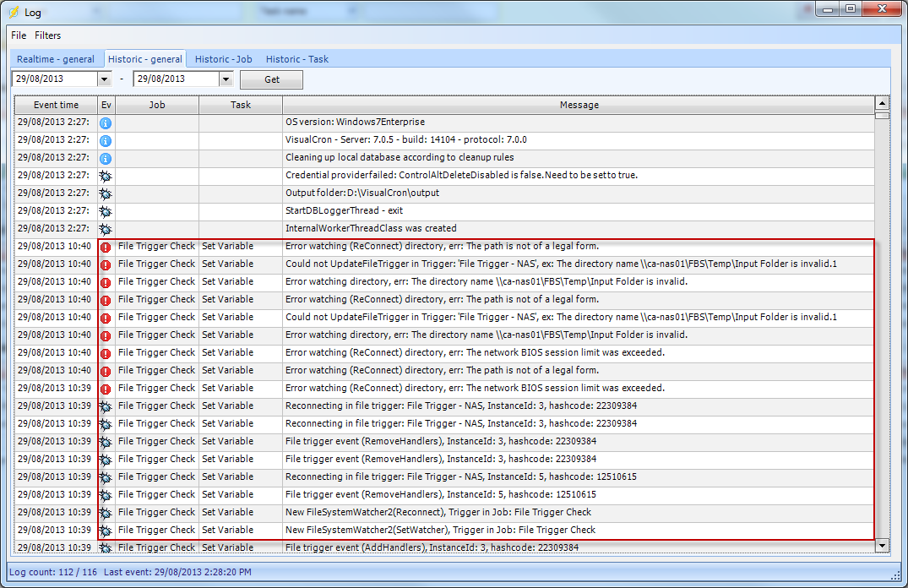Click the Message column header
Viewport: 908px width, 588px height.
point(579,105)
